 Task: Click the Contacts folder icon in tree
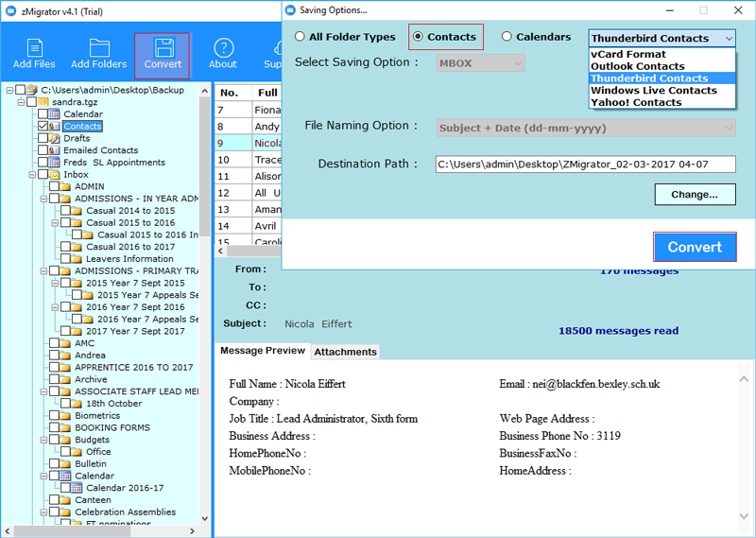54,126
